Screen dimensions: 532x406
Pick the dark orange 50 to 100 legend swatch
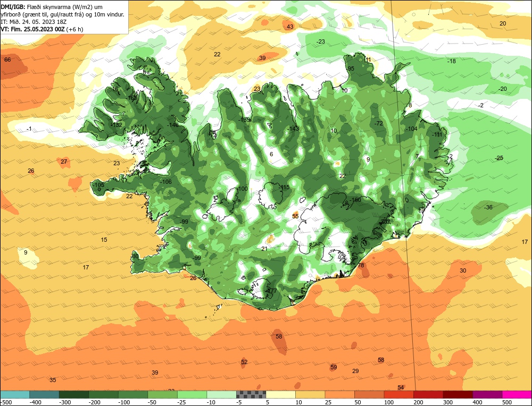[x=369, y=394]
